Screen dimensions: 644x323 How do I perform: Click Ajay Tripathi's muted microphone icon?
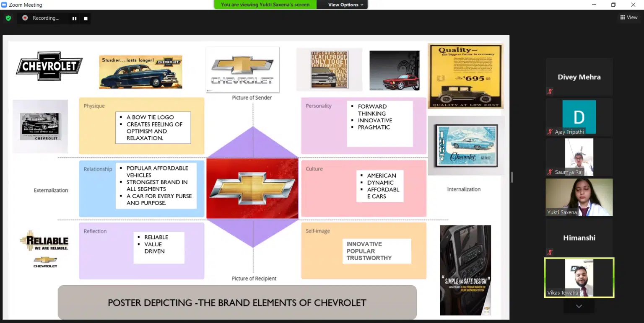click(550, 132)
